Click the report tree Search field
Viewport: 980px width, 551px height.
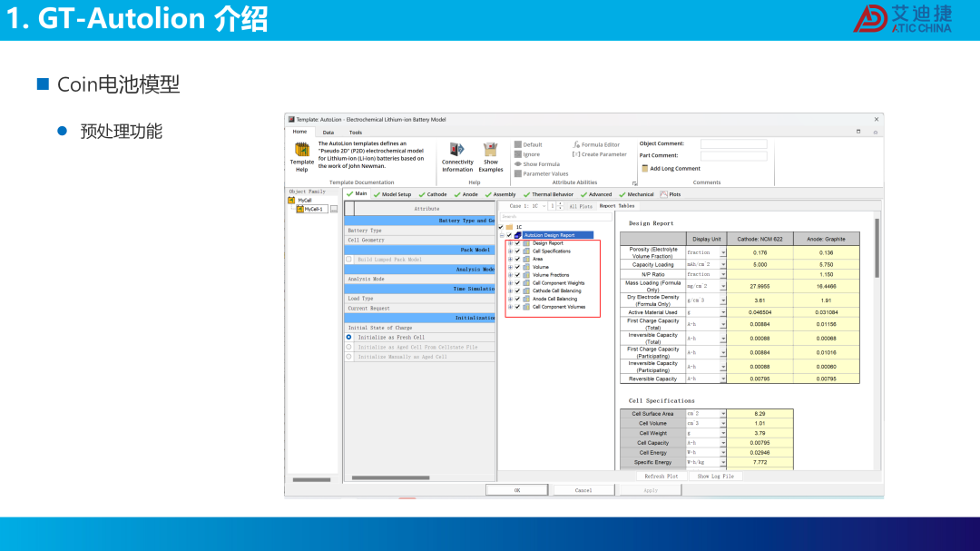pos(555,216)
